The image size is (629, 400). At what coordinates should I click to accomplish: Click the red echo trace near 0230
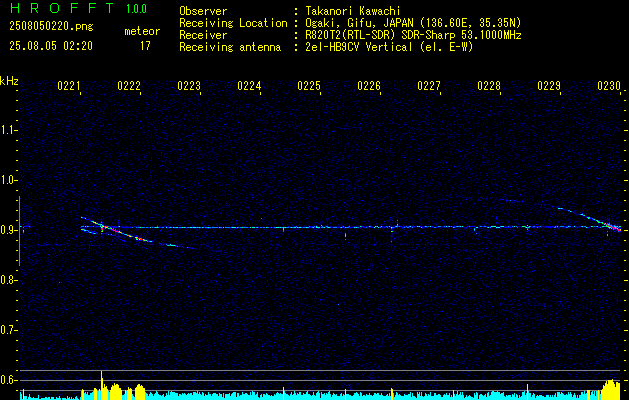pos(613,227)
